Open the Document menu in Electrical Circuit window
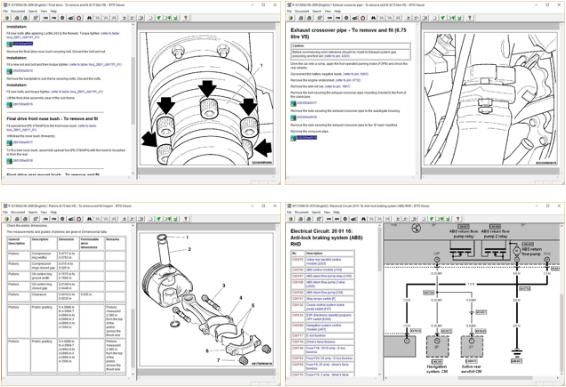The image size is (566, 387). point(302,212)
